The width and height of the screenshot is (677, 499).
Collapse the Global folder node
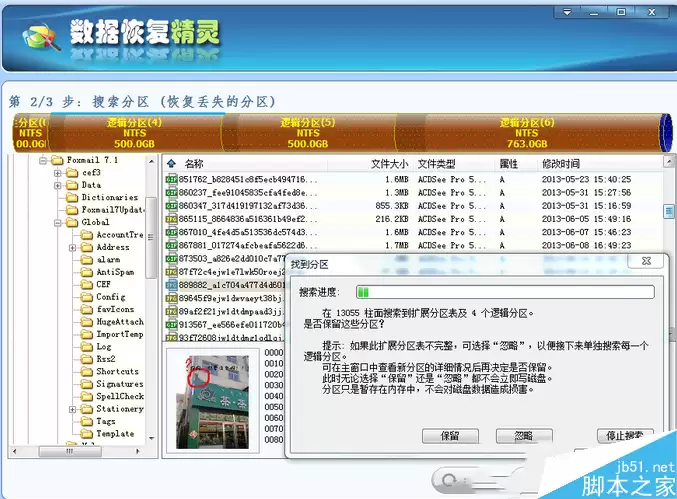tap(58, 223)
